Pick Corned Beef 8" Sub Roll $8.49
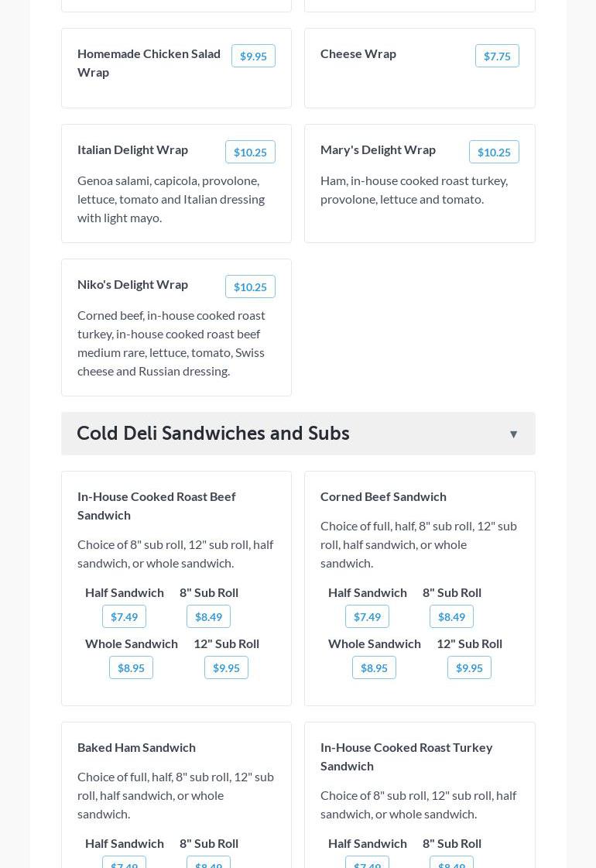 pos(451,617)
